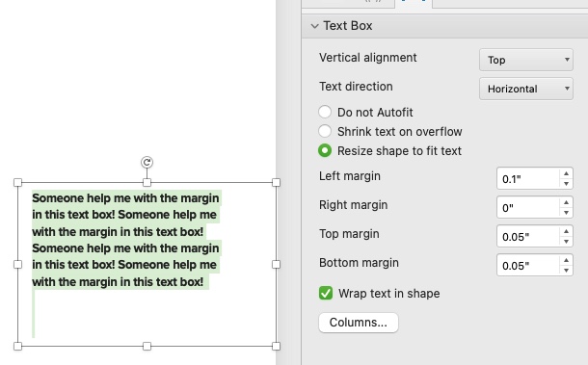Click the Left margin input field
The image size is (588, 365).
528,178
